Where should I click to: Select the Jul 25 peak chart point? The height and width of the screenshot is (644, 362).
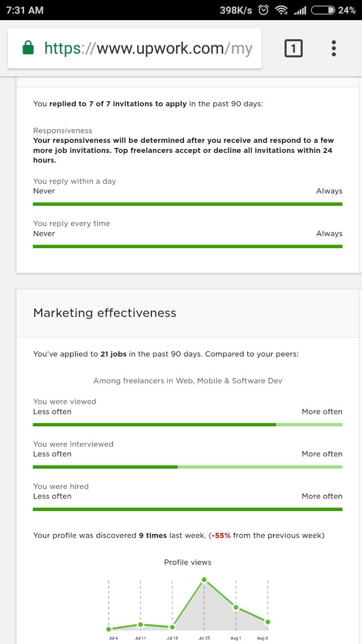[x=204, y=580]
